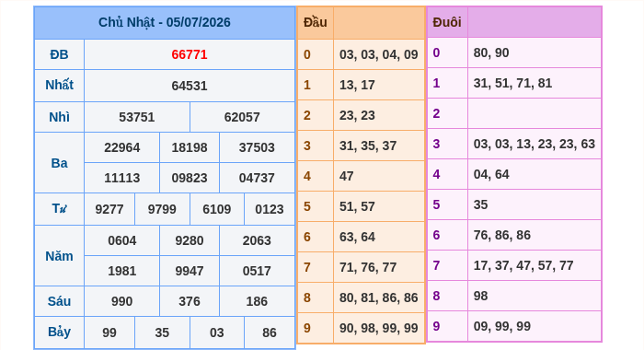
Task: Select Đầu 0 values 03, 03, 04, 09
Action: click(x=379, y=54)
